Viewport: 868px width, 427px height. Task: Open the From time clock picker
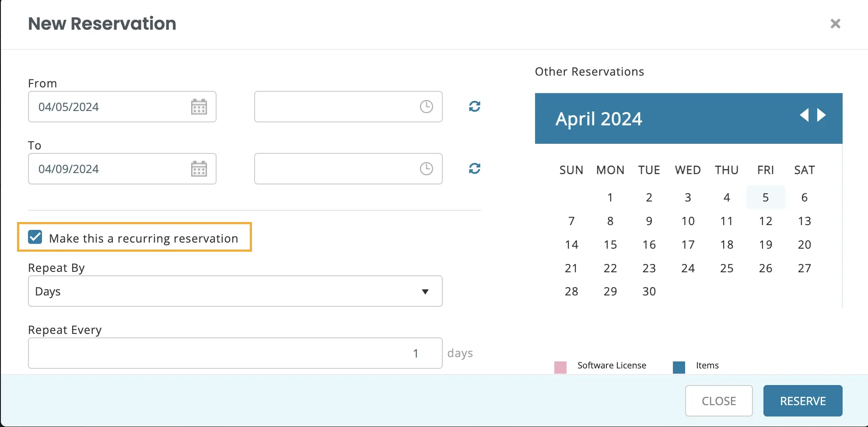coord(426,107)
